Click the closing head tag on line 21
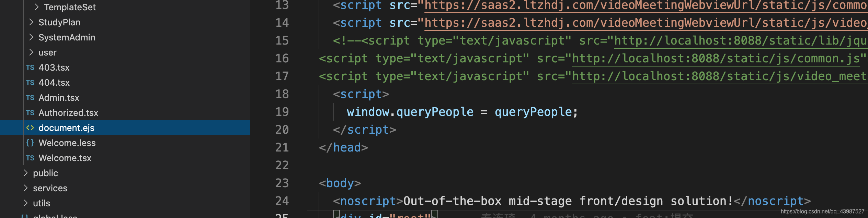This screenshot has width=868, height=218. click(x=343, y=147)
